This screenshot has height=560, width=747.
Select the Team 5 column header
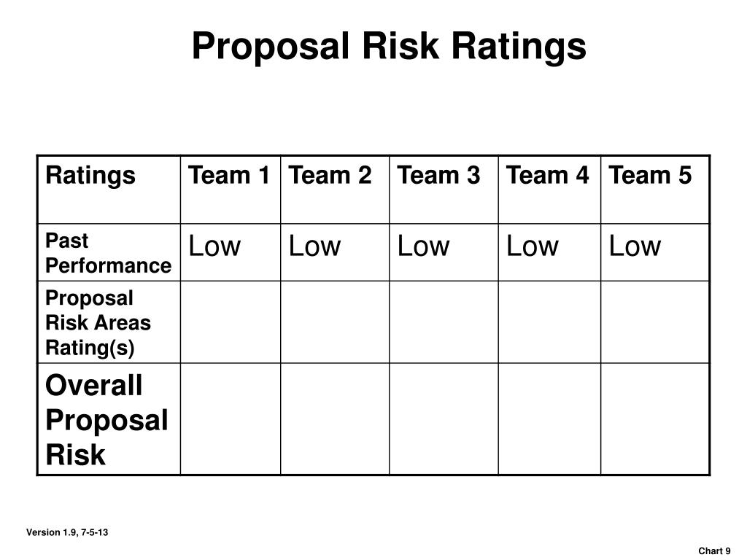point(655,190)
